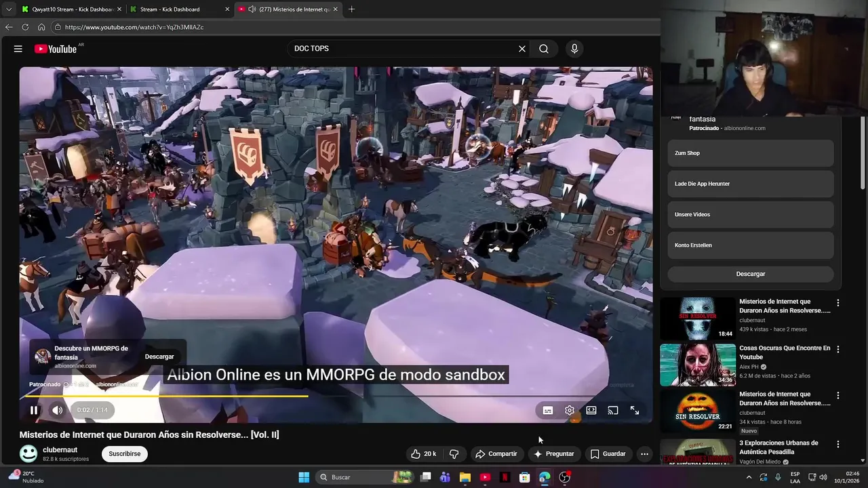
Task: Seek along the video progress bar
Action: pyautogui.click(x=336, y=396)
